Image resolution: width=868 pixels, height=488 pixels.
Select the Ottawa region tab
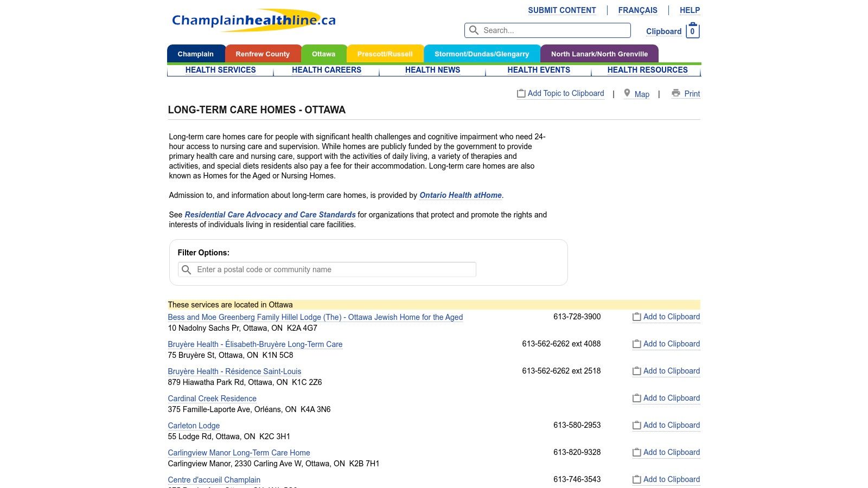[324, 54]
